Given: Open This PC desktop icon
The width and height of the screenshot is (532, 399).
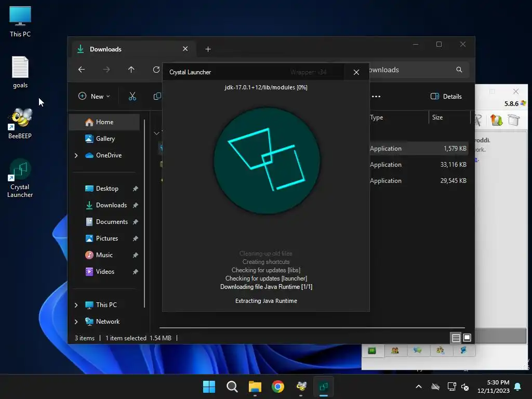Looking at the screenshot, I should (x=20, y=21).
